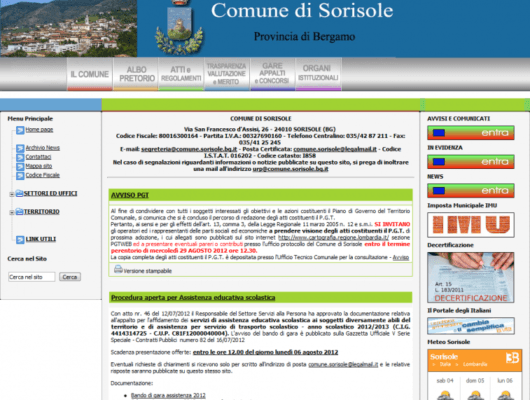This screenshot has width=530, height=400.
Task: Click the arrow icon beside Home page
Action: coord(20,130)
